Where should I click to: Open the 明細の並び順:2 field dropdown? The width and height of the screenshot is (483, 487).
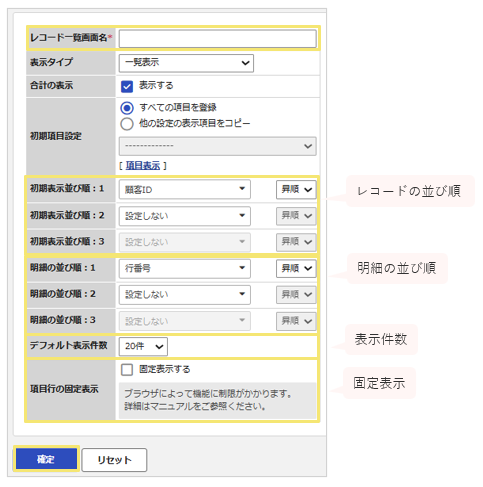click(x=185, y=295)
